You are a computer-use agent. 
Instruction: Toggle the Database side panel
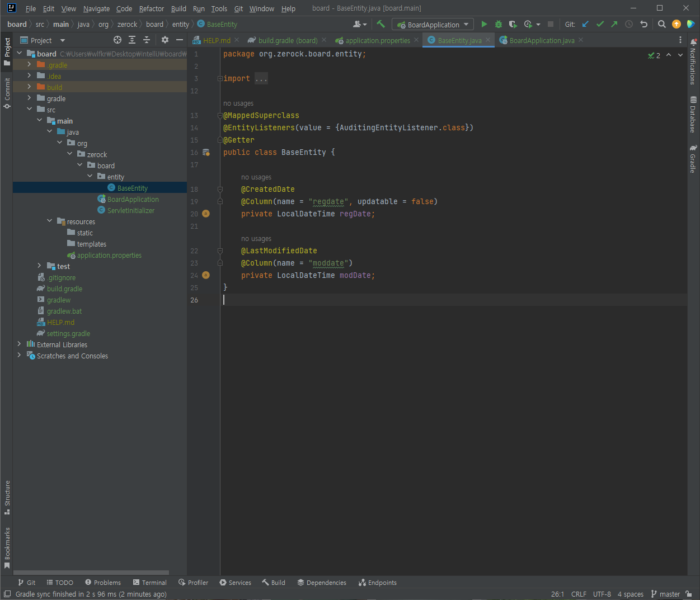pos(693,114)
